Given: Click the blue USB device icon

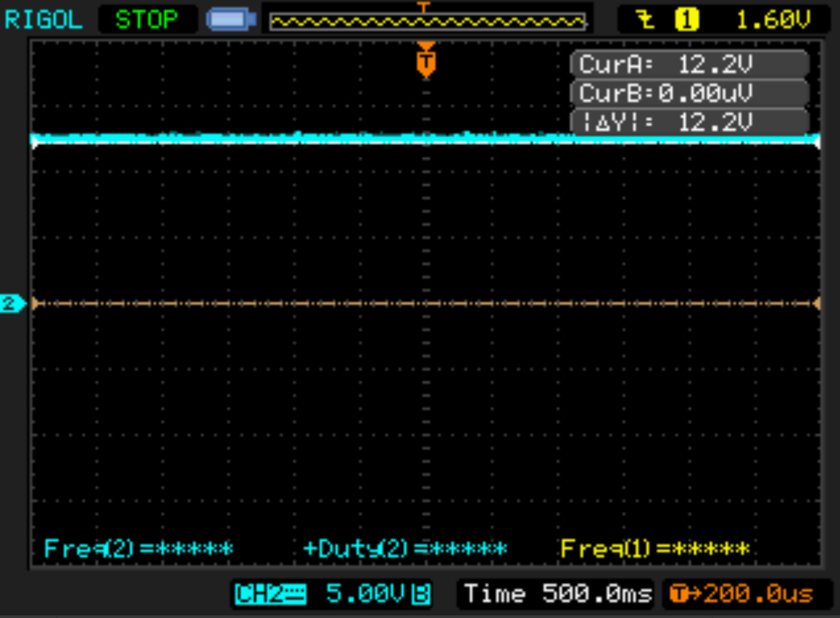Looking at the screenshot, I should pyautogui.click(x=231, y=20).
